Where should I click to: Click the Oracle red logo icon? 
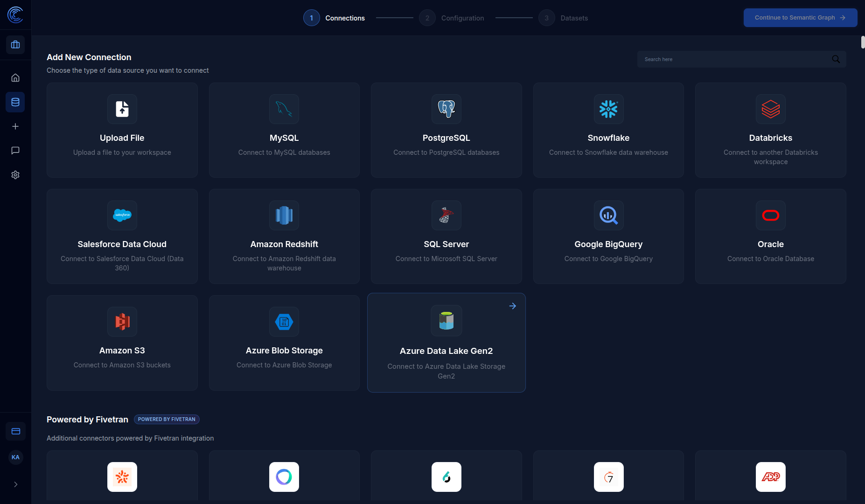[771, 215]
